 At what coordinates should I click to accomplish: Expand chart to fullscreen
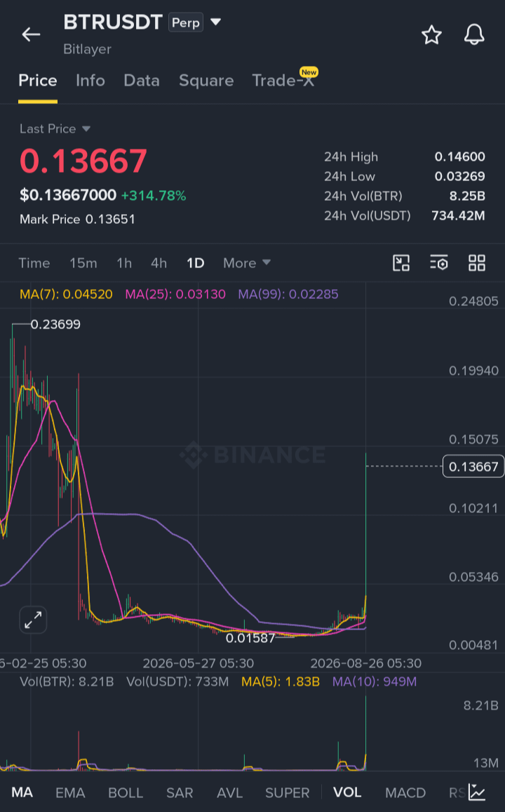33,620
